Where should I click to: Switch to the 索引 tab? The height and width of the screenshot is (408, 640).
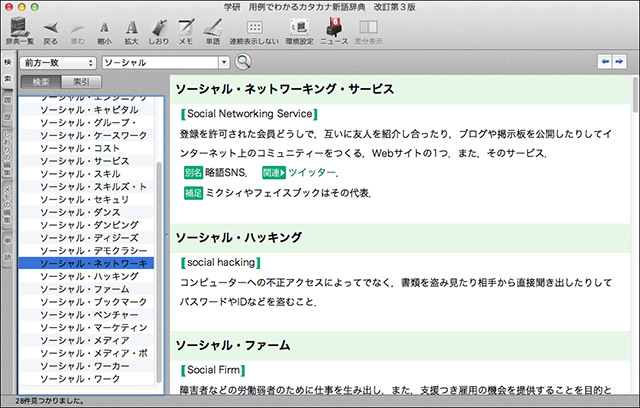81,82
